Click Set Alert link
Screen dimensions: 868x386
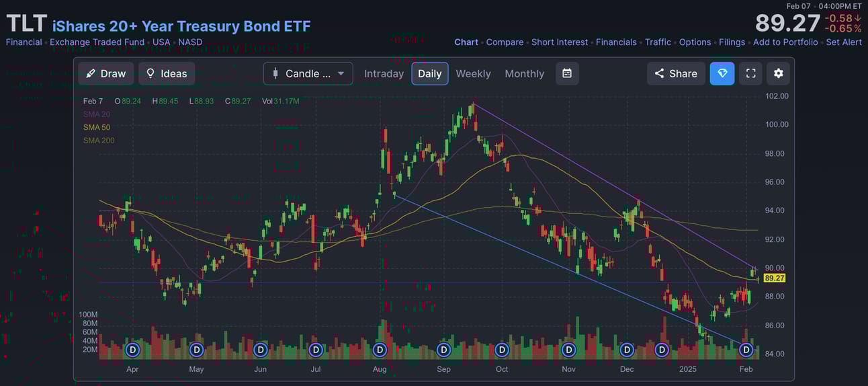[x=844, y=42]
